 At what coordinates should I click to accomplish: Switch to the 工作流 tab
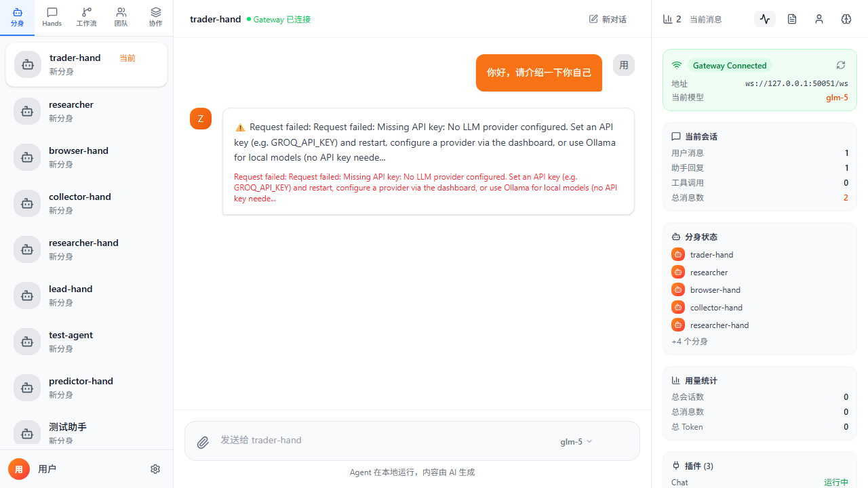(x=86, y=18)
